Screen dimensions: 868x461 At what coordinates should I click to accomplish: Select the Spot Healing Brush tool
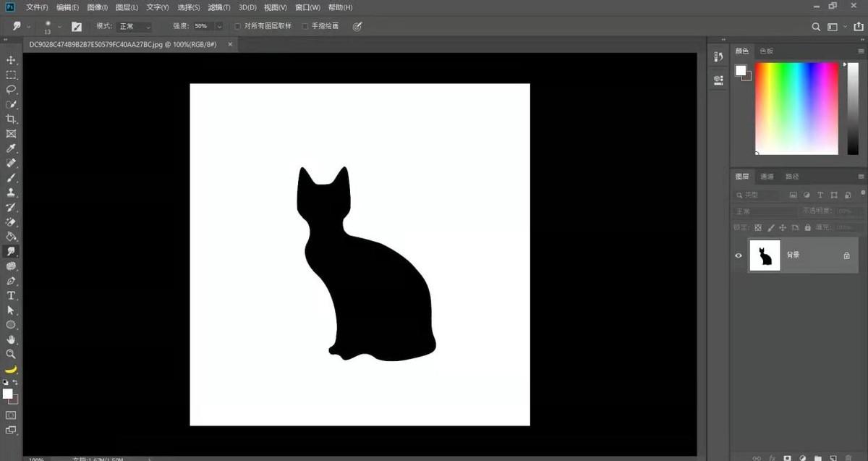point(11,164)
